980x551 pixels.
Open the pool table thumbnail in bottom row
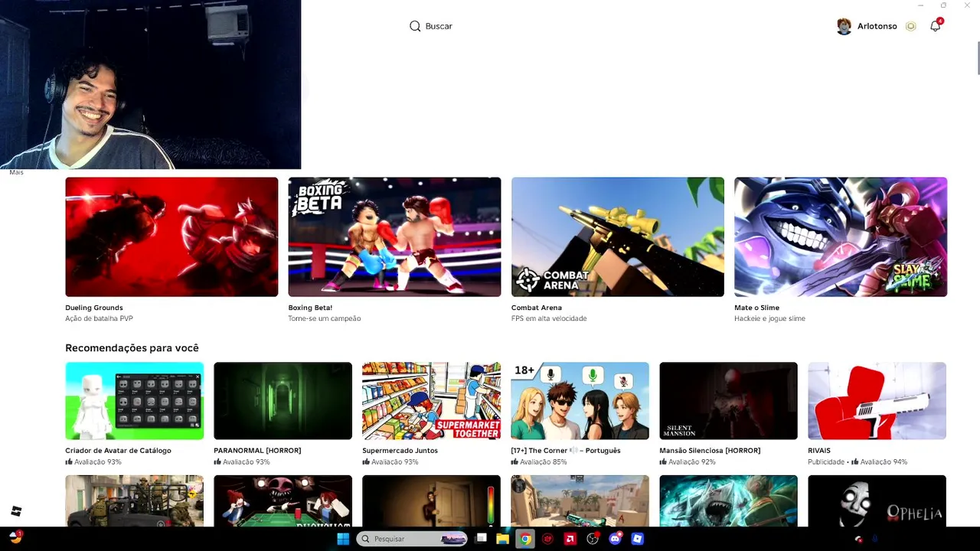click(283, 500)
